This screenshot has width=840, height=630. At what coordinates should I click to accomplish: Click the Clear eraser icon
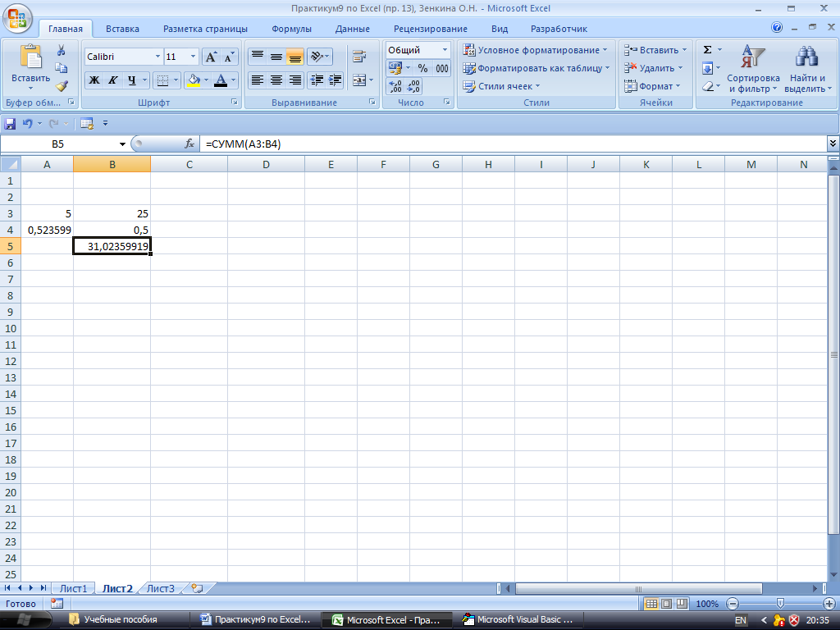708,86
